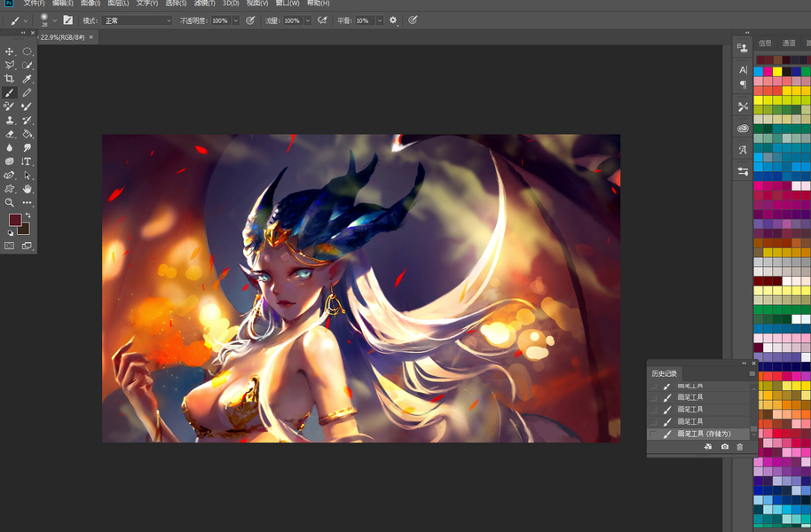This screenshot has height=532, width=811.
Task: Click the smoothing 10% input field
Action: click(x=365, y=20)
